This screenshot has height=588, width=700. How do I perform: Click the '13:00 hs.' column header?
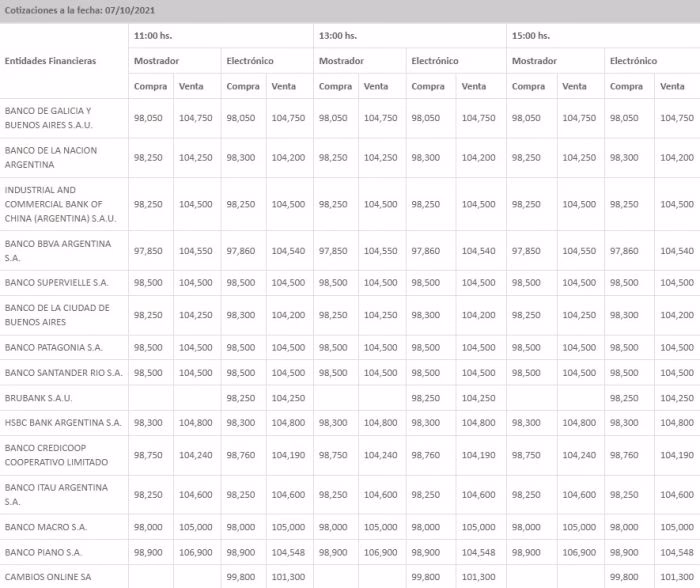point(338,36)
